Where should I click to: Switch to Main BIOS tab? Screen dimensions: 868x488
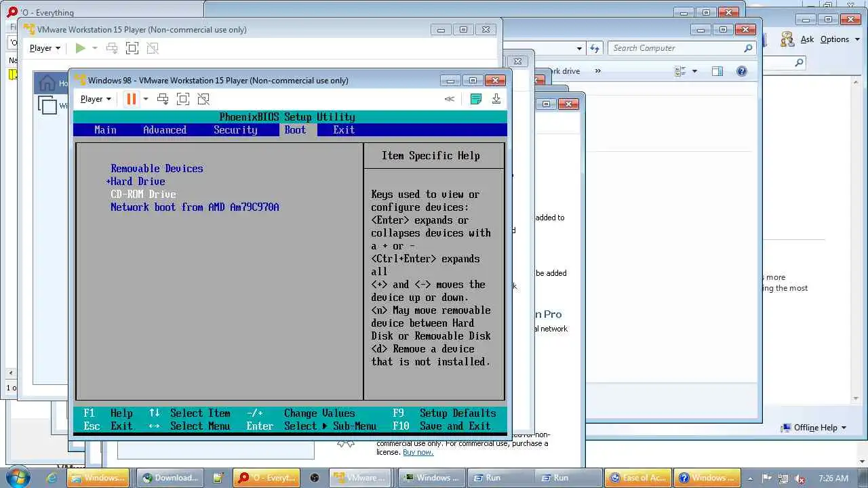105,129
